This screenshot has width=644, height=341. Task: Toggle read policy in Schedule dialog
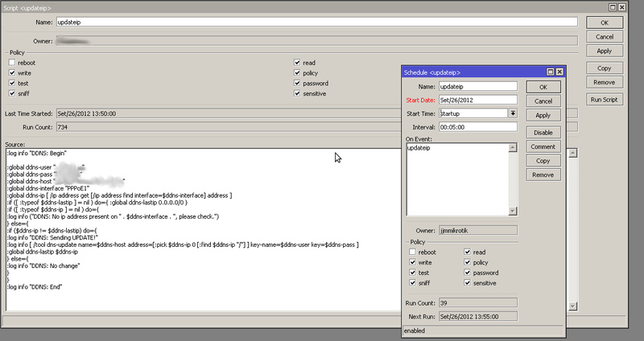coord(468,252)
